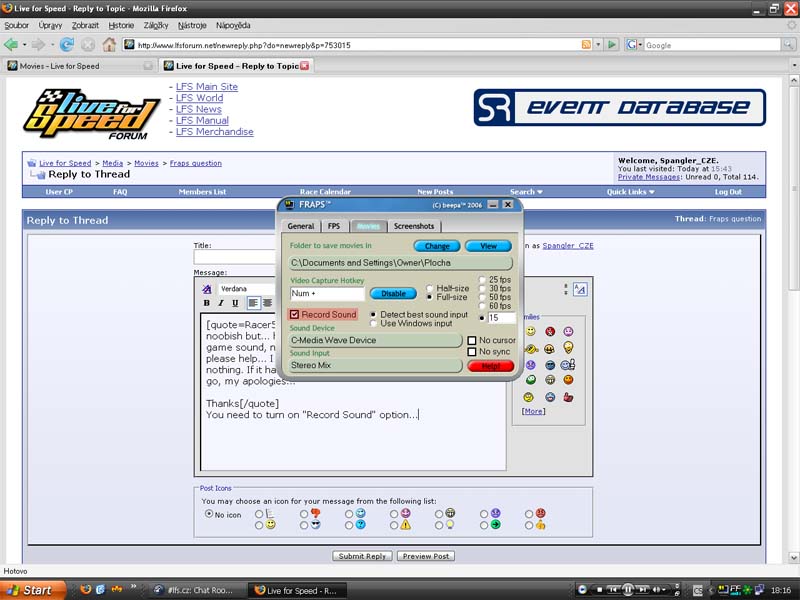
Task: Click the Disable hotkey button in FRAPS
Action: (393, 293)
